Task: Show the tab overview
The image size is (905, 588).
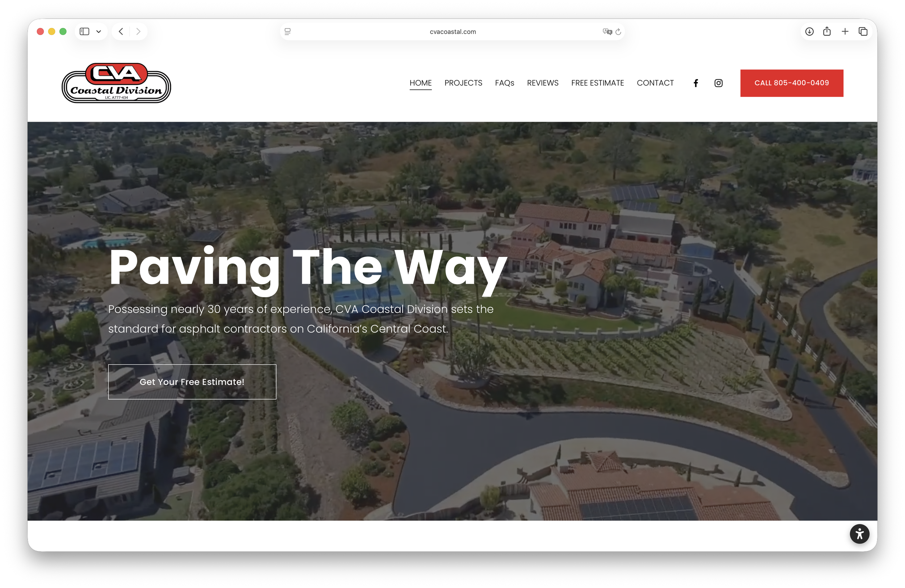Action: [863, 31]
